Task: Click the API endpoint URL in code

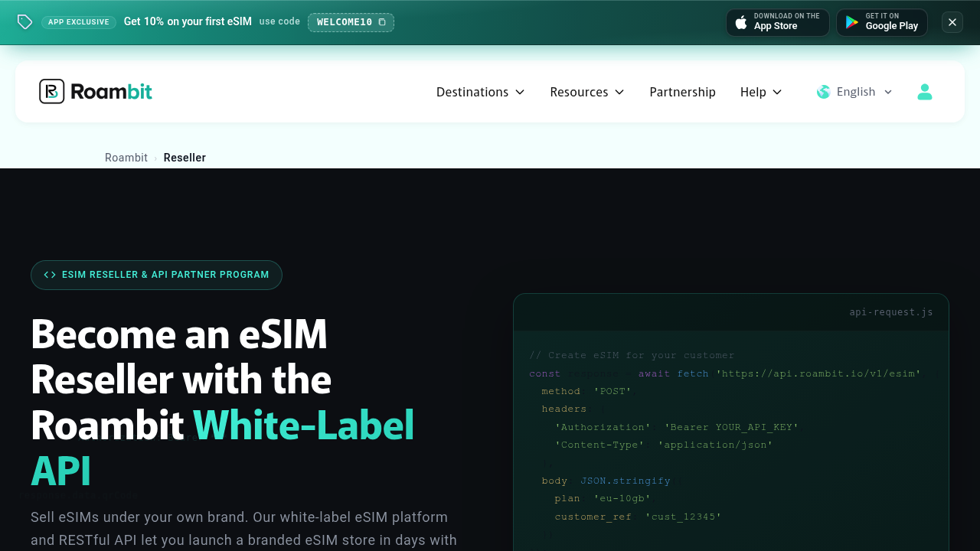Action: (x=818, y=373)
